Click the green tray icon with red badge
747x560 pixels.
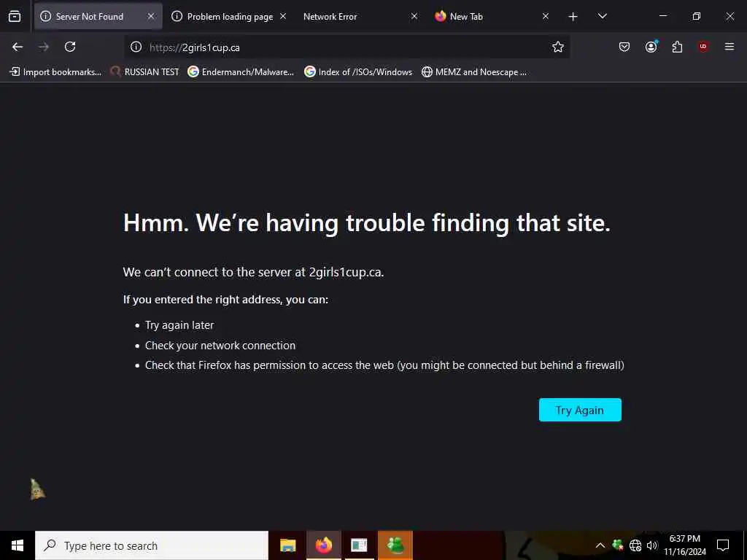click(x=618, y=545)
